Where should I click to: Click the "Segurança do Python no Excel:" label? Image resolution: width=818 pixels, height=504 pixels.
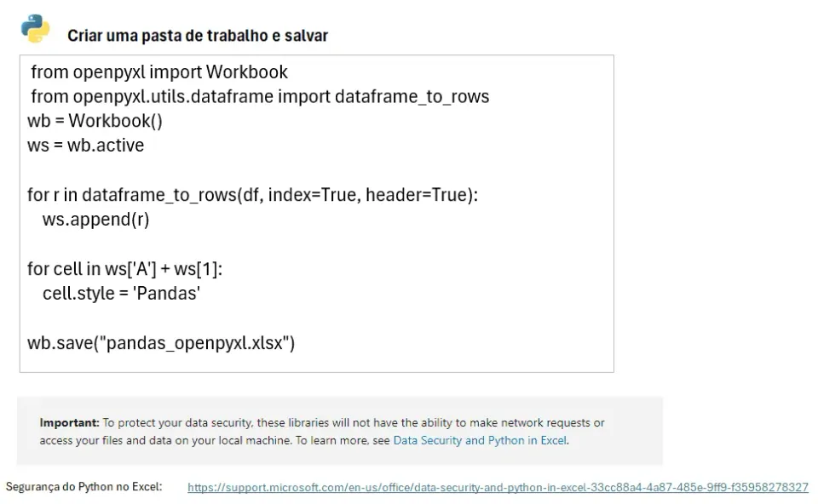(84, 487)
